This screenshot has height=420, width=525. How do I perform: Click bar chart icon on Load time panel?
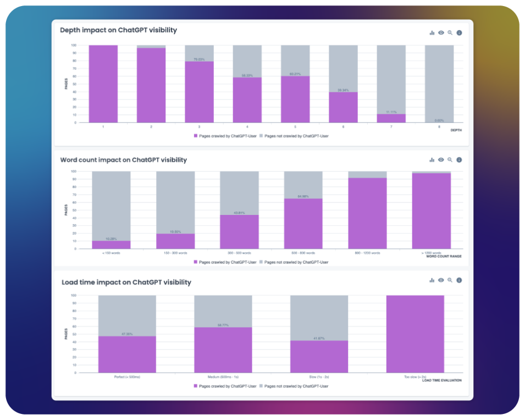(x=432, y=280)
